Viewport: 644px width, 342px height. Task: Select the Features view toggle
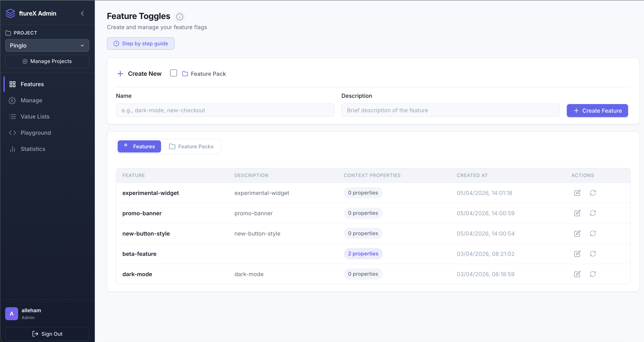point(139,146)
